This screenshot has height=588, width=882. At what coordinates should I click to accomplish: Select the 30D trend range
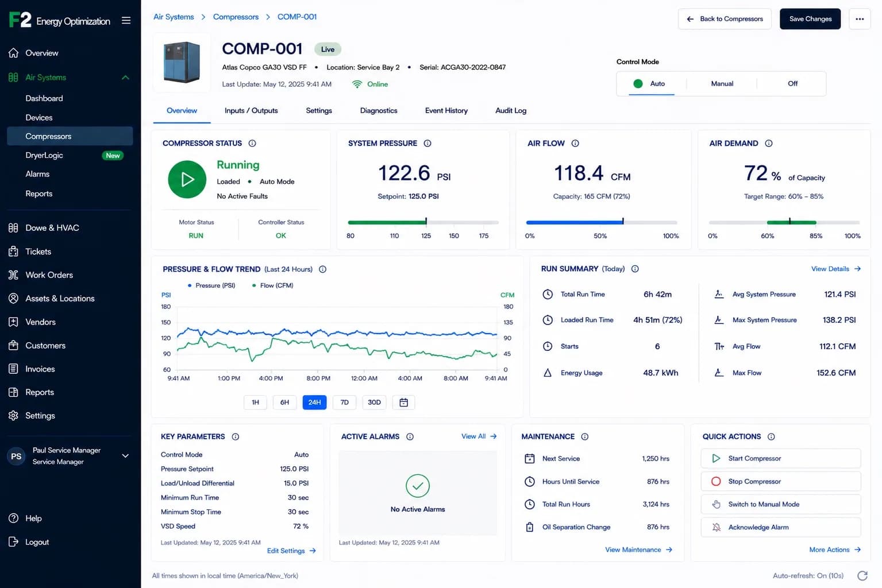pos(374,403)
